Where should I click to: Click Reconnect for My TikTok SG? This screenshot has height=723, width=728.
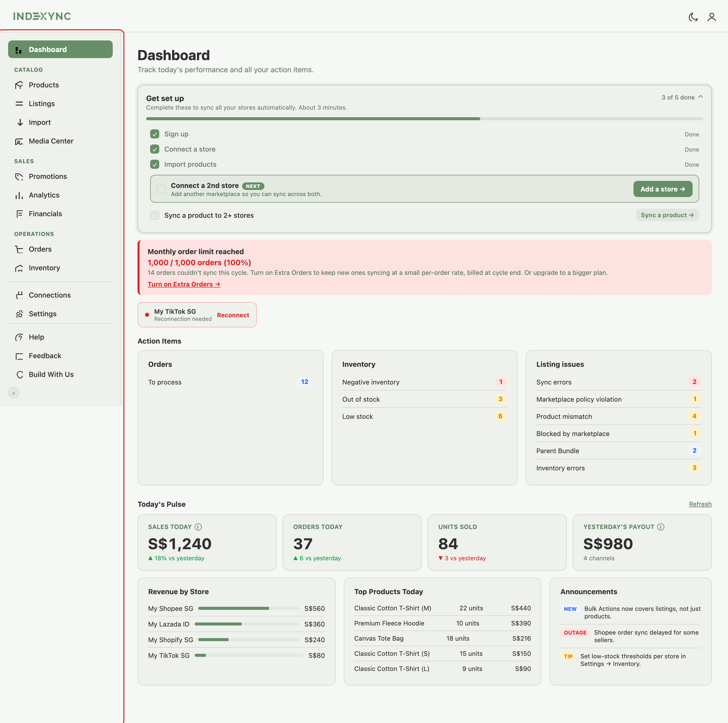click(x=233, y=315)
